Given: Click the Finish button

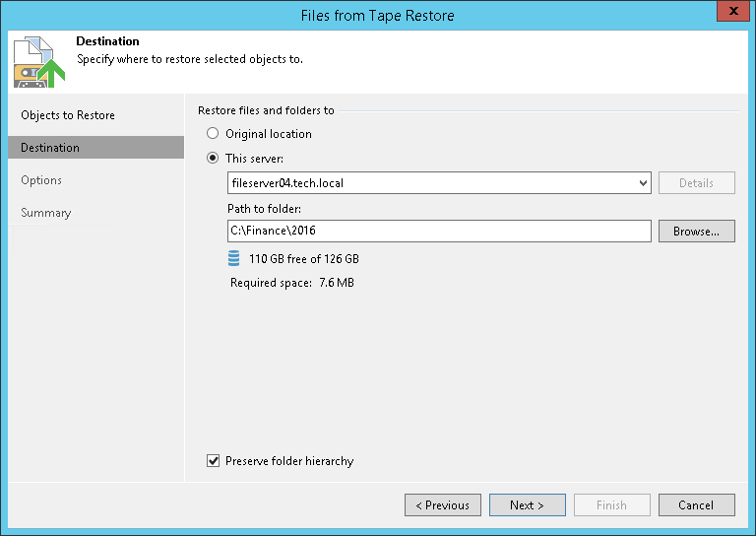Looking at the screenshot, I should tap(611, 505).
